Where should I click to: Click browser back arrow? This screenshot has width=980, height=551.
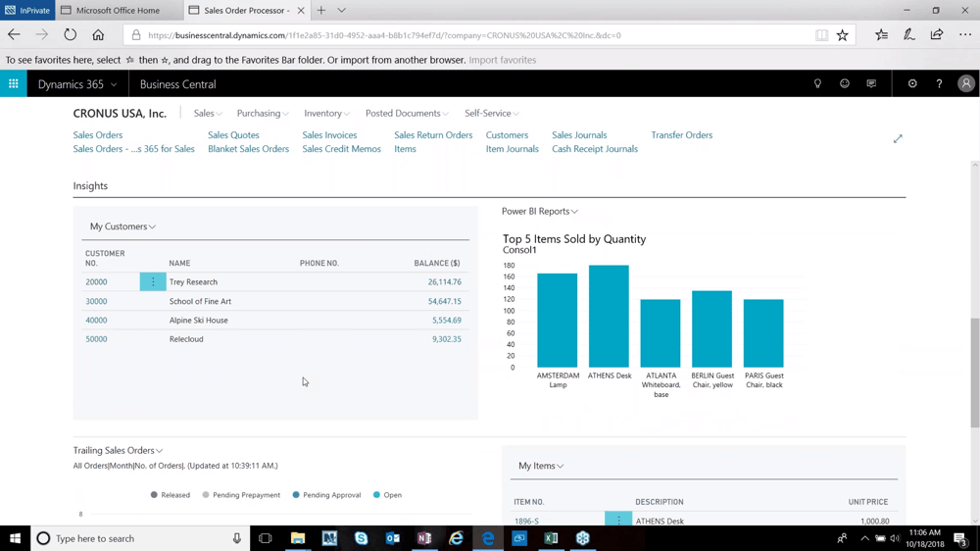[x=14, y=35]
